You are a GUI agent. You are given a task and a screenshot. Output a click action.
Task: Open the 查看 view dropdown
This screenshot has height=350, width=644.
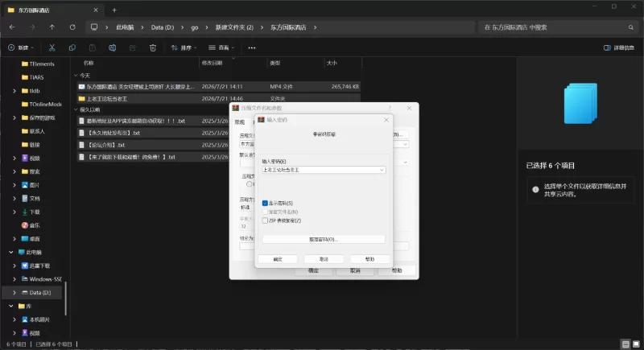(x=221, y=47)
